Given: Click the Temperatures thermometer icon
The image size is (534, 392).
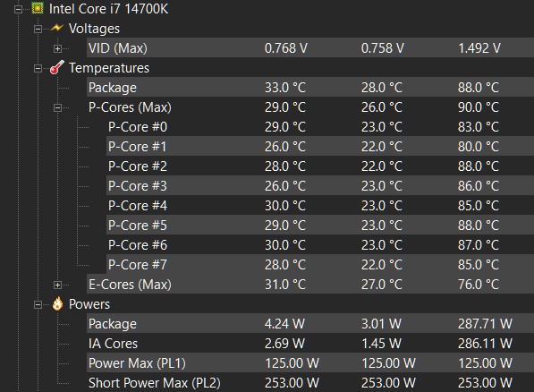Looking at the screenshot, I should click(57, 67).
